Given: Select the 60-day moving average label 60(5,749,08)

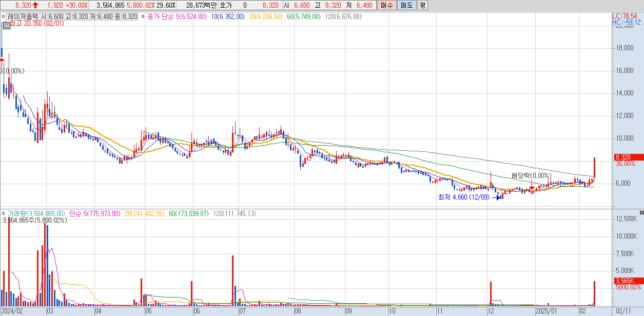Looking at the screenshot, I should point(304,17).
